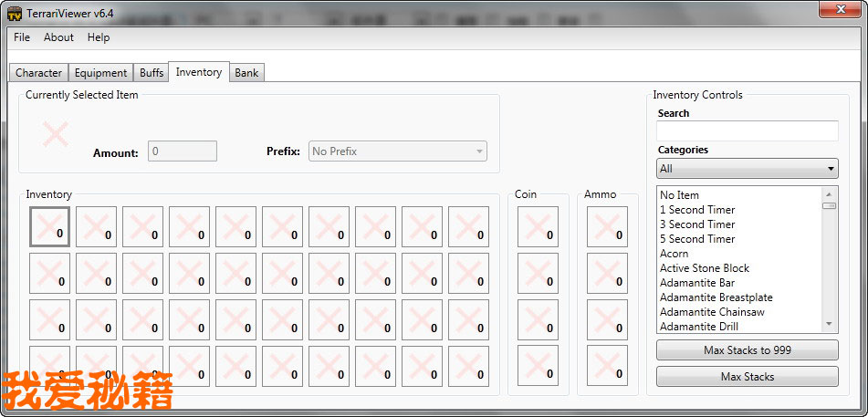
Task: Open the Prefix dropdown
Action: point(398,151)
